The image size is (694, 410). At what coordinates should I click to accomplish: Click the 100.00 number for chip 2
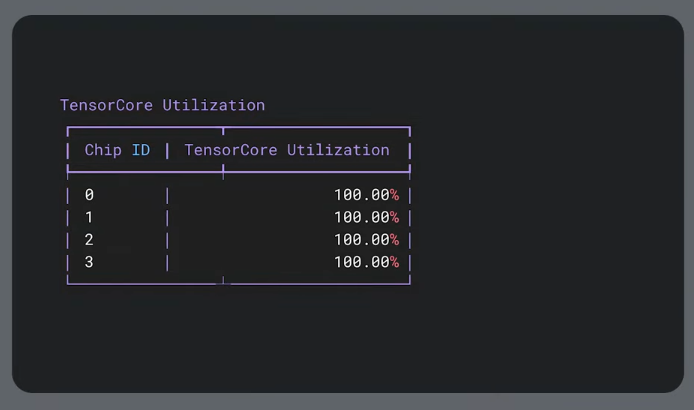[361, 240]
